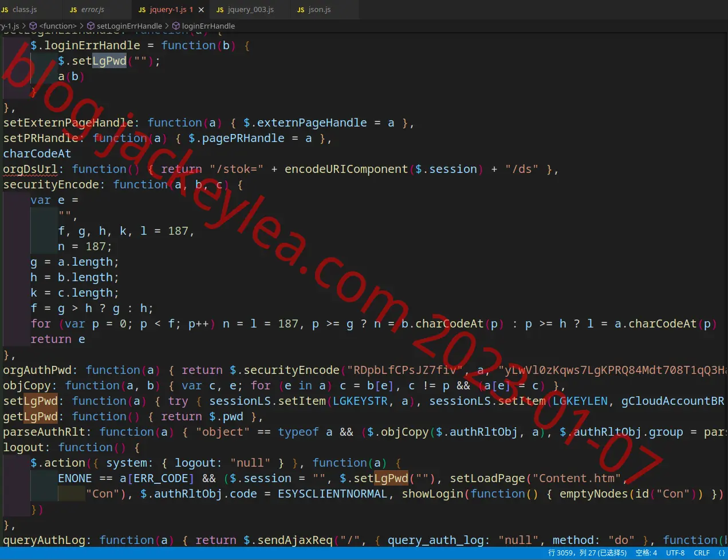728x560 pixels.
Task: Click the cube symbol icon before loginErrHandle
Action: pyautogui.click(x=176, y=26)
